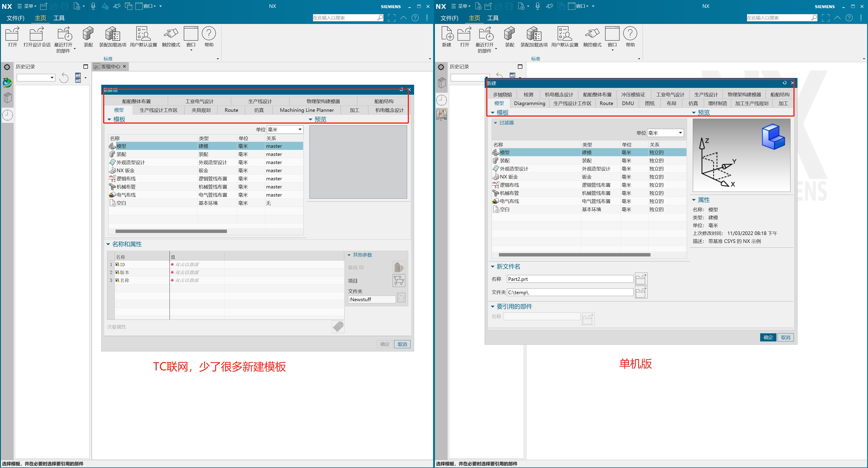
Task: Click ID value cell 双击以指派
Action: 197,264
